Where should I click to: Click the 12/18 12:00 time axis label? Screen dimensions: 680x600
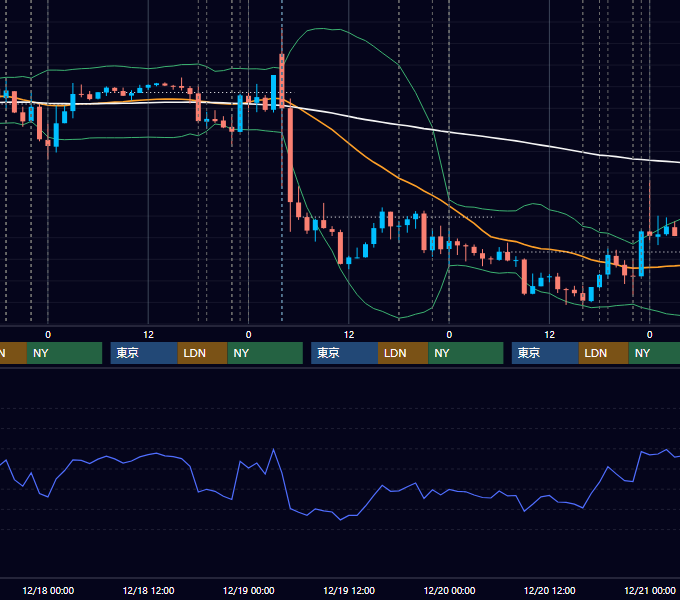[x=148, y=590]
